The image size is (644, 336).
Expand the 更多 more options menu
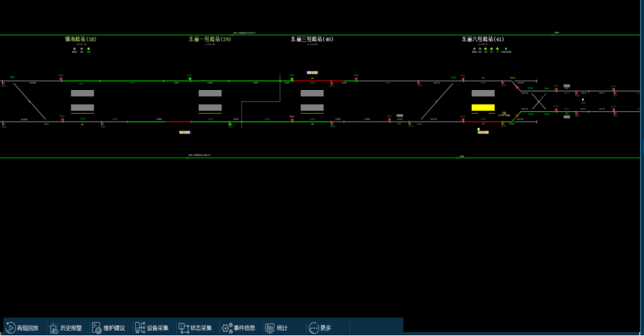pos(320,328)
